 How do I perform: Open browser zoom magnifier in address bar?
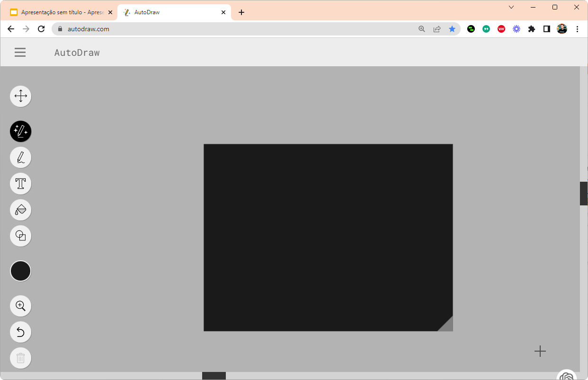422,29
